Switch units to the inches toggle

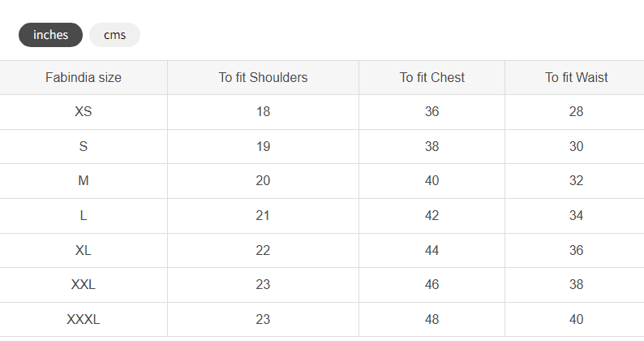tap(50, 35)
